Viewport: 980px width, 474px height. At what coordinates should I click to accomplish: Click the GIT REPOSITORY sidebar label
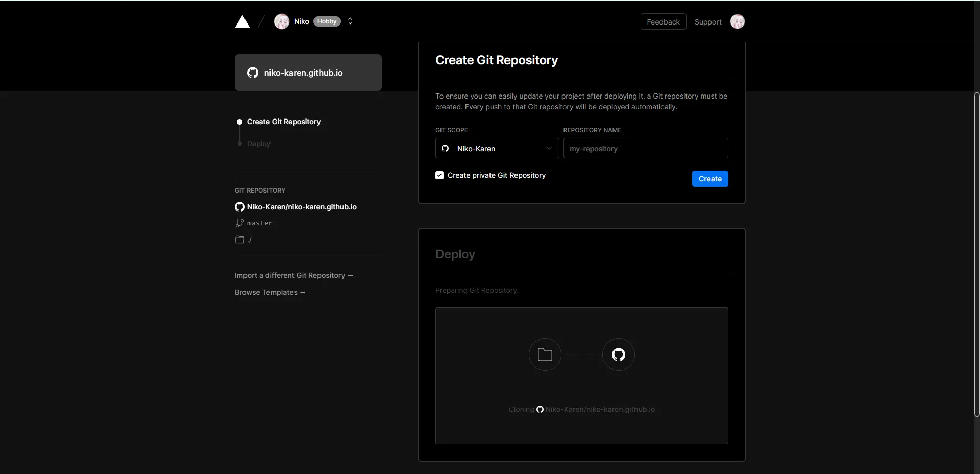pyautogui.click(x=260, y=190)
